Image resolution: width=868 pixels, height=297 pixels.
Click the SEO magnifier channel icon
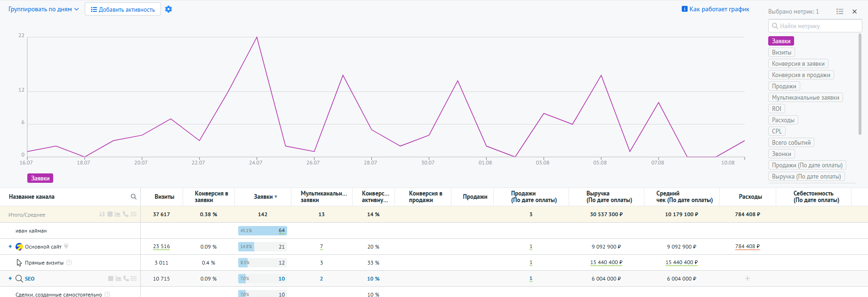click(19, 279)
